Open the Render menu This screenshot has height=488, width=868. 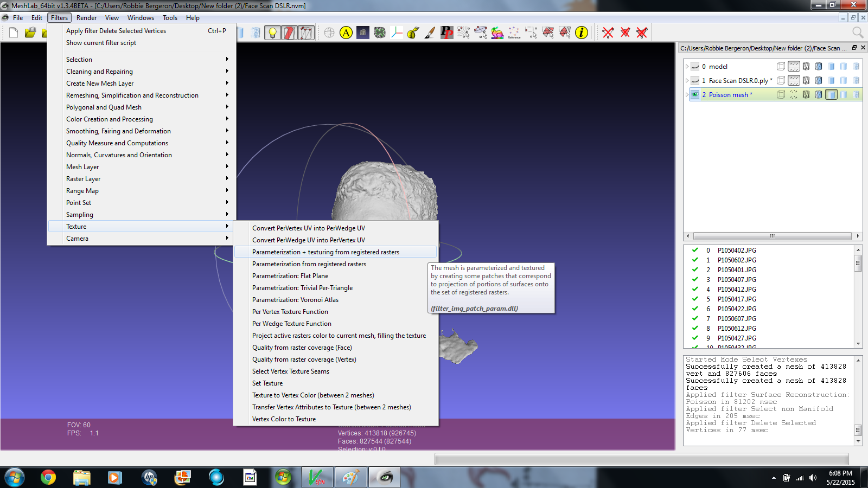pyautogui.click(x=86, y=18)
